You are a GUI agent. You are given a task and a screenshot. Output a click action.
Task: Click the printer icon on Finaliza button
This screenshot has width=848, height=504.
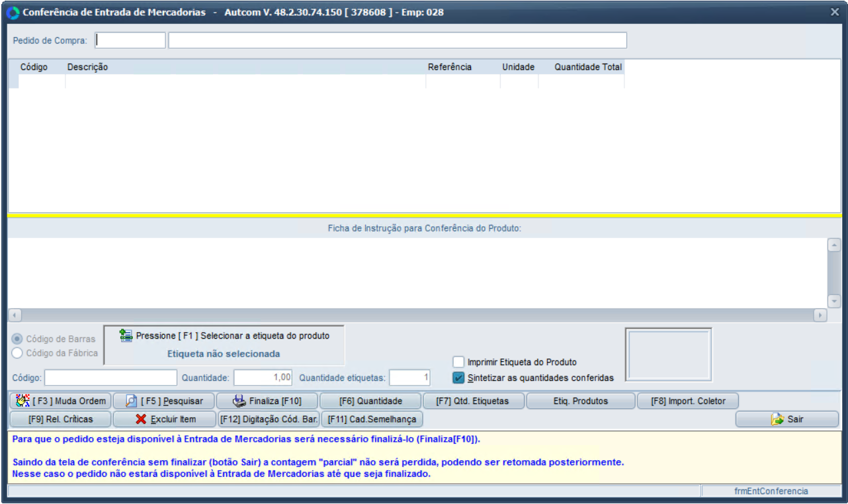click(x=239, y=401)
